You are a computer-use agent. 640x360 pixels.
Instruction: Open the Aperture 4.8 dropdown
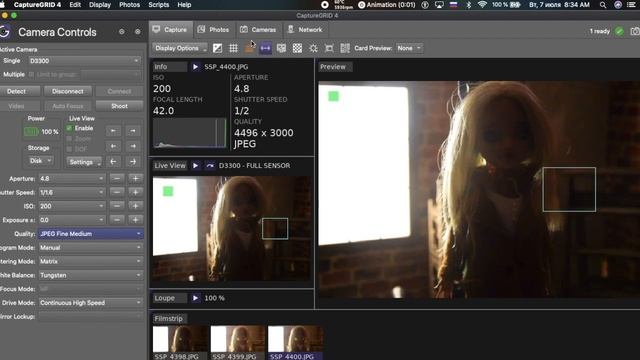(72, 178)
